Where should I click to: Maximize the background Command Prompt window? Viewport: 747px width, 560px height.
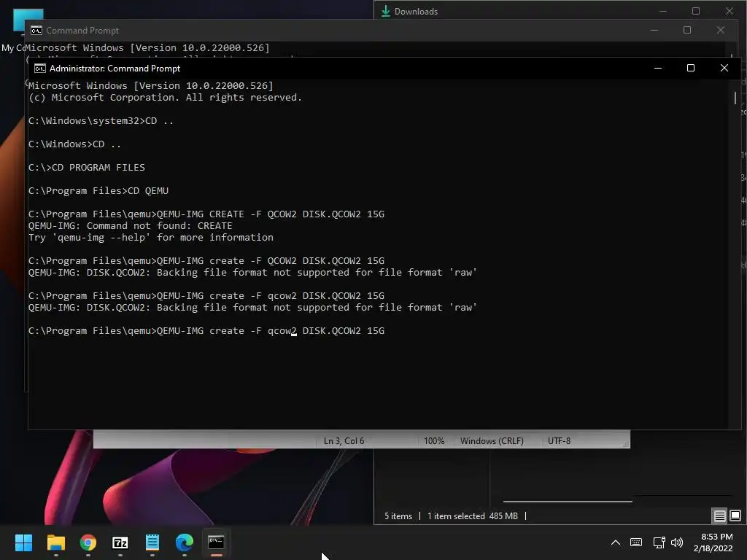point(687,30)
